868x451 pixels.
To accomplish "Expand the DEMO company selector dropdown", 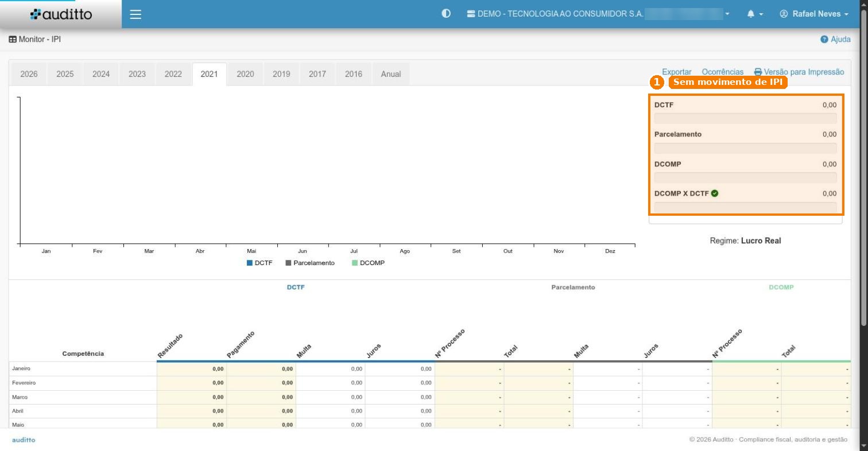I will 598,14.
